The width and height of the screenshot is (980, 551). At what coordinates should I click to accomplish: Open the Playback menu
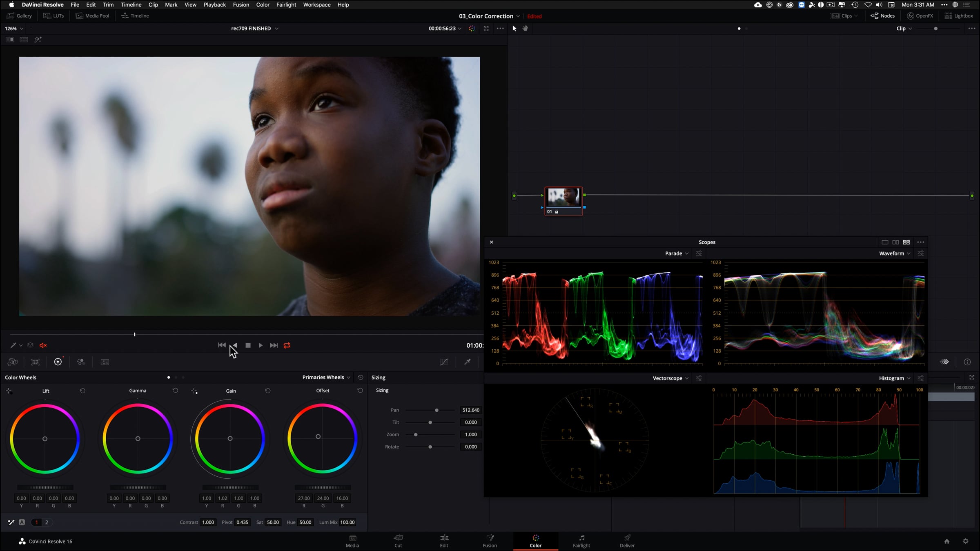click(x=214, y=5)
